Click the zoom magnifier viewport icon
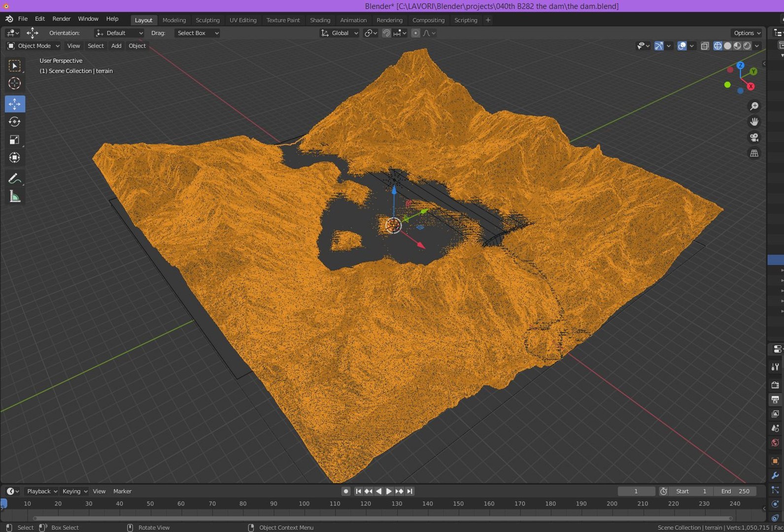 point(754,106)
